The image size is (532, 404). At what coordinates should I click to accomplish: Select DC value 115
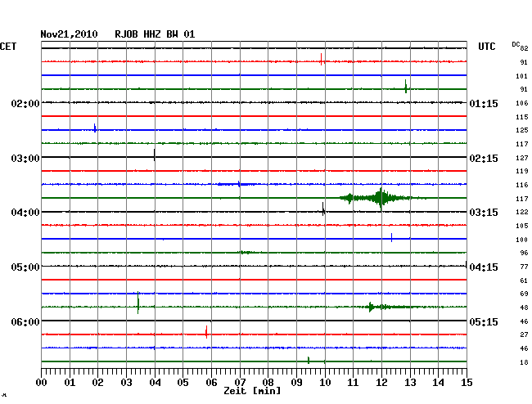click(522, 117)
